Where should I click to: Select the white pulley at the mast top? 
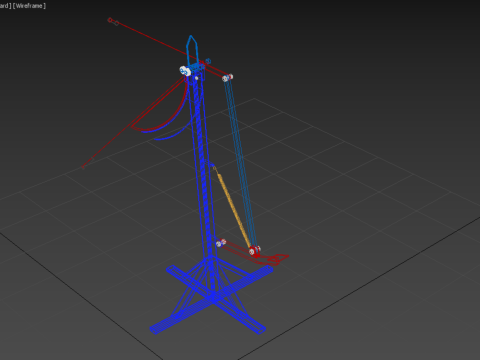click(185, 71)
